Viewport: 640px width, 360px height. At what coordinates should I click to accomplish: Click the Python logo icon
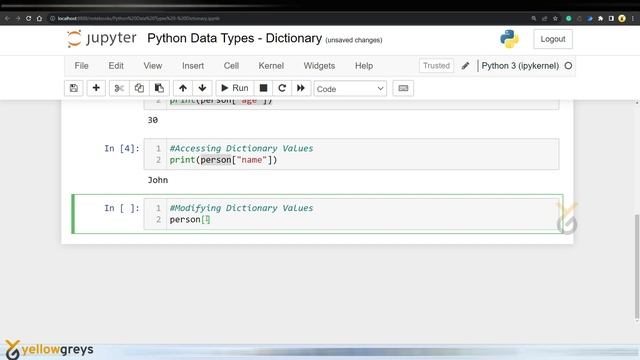[509, 39]
